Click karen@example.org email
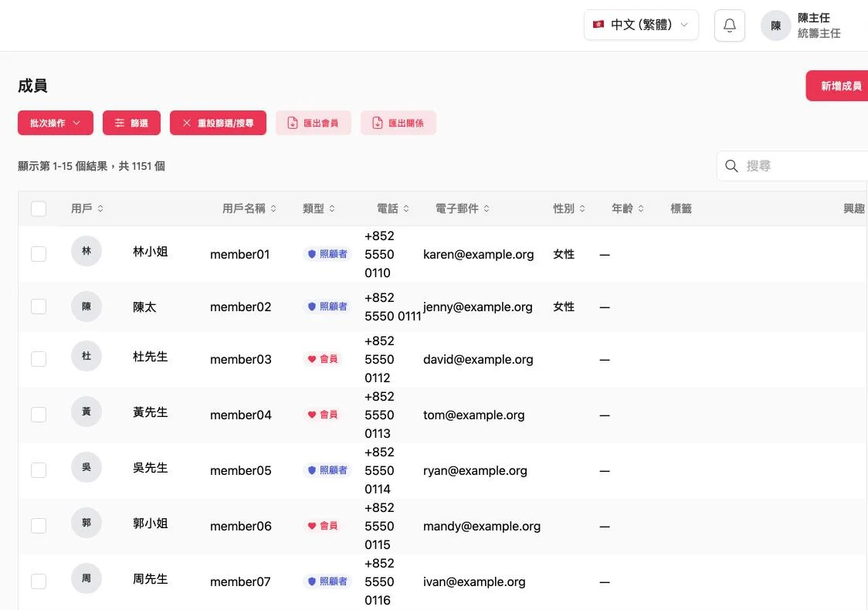 pyautogui.click(x=478, y=255)
